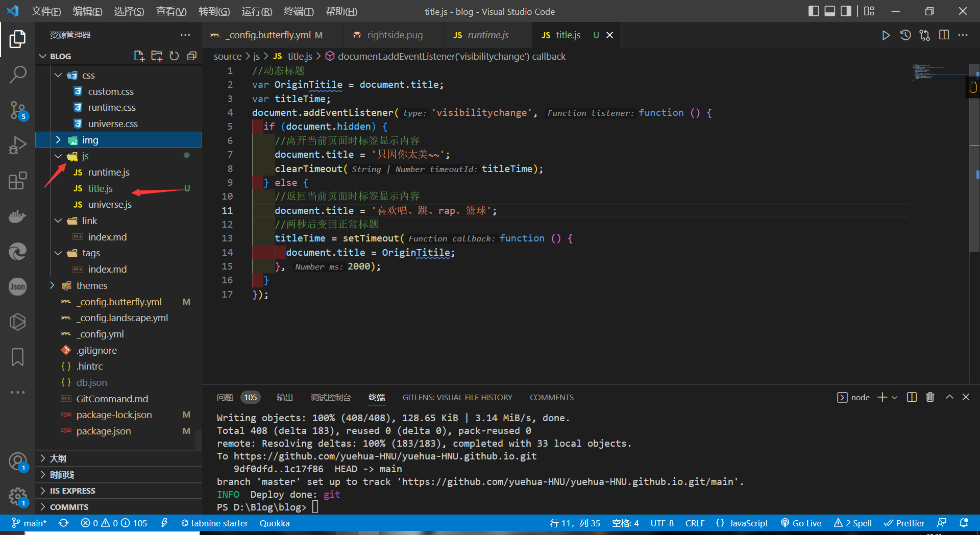Open the Docker panel icon
The width and height of the screenshot is (980, 535).
click(17, 216)
